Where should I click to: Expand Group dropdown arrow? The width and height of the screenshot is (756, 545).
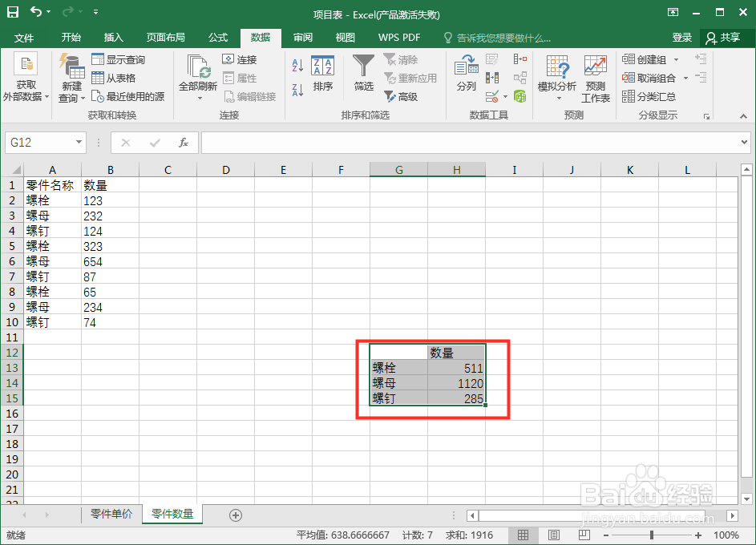[676, 59]
